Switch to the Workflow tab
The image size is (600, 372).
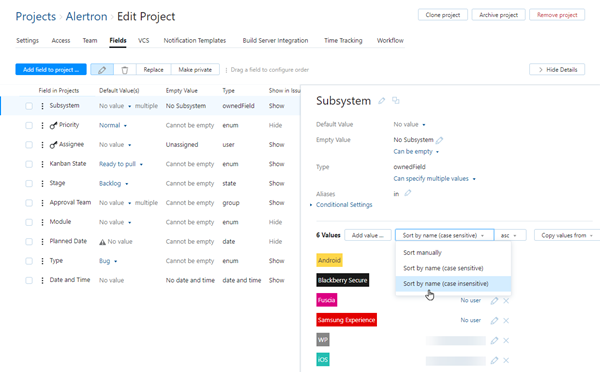pyautogui.click(x=390, y=41)
